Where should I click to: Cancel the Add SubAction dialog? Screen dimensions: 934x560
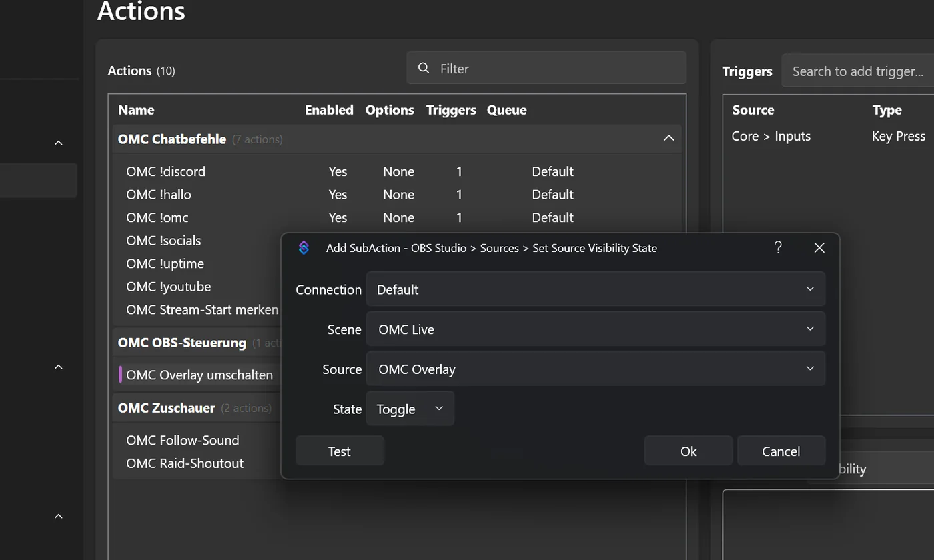click(x=781, y=451)
